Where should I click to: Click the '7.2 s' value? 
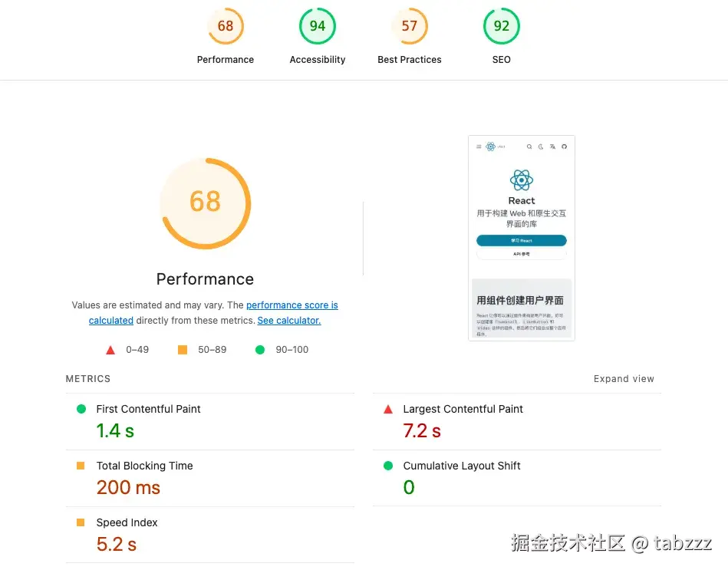pyautogui.click(x=422, y=430)
